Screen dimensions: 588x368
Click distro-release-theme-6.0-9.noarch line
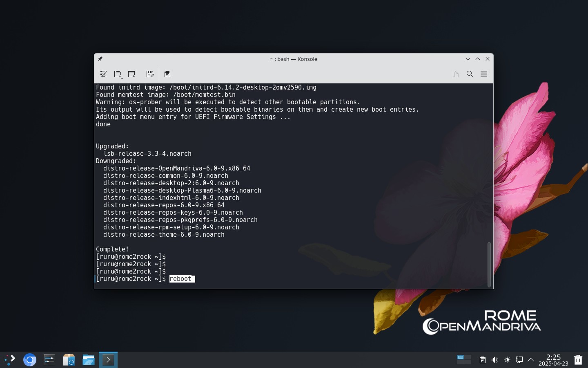point(164,235)
